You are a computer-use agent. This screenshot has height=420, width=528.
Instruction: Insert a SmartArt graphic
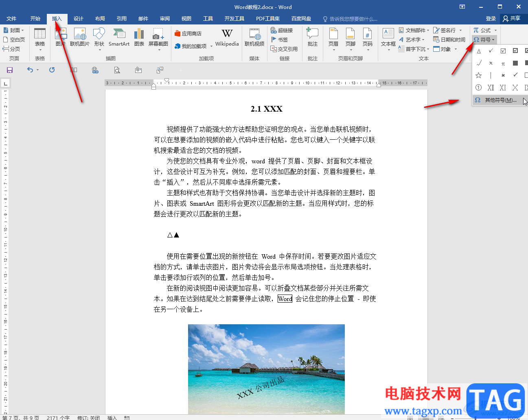(119, 37)
